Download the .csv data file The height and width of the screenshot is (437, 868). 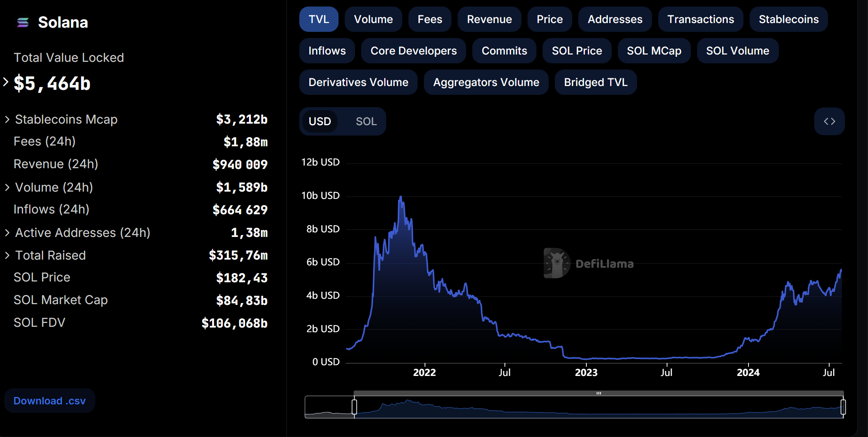[x=50, y=401]
